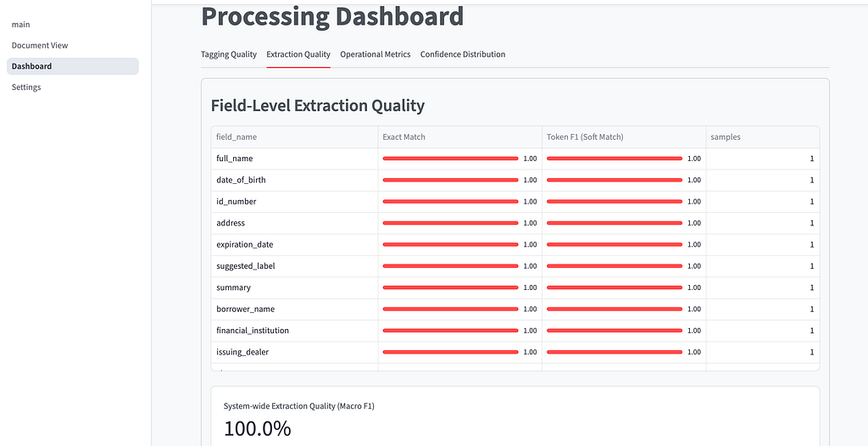Image resolution: width=868 pixels, height=446 pixels.
Task: Select the date_of_birth cell
Action: click(x=294, y=180)
